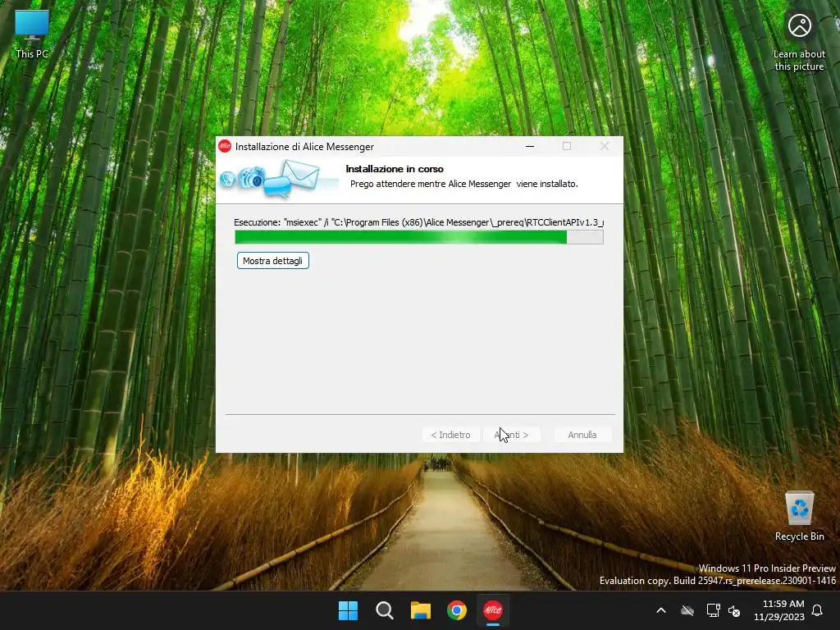Click Learn about this picture icon
This screenshot has width=840, height=630.
[x=799, y=42]
